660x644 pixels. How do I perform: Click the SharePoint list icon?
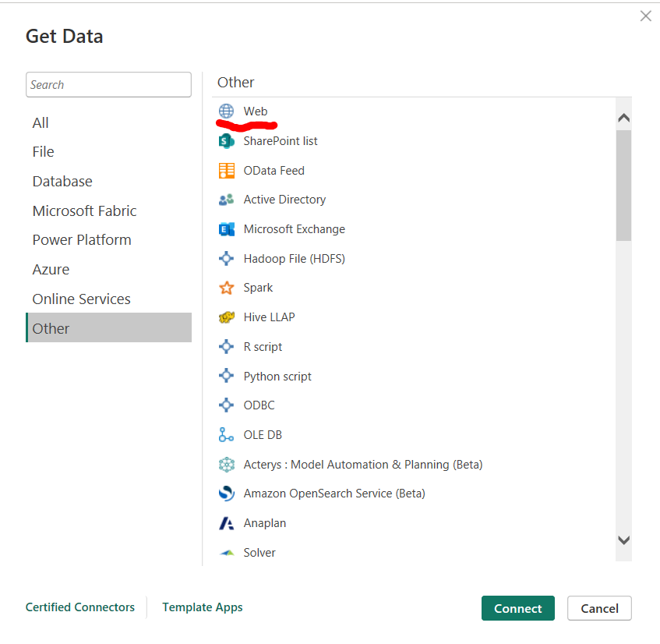point(226,141)
